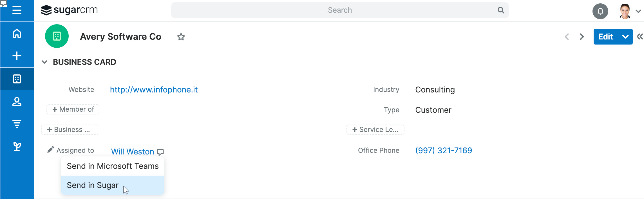Screen dimensions: 644x199
Task: Choose Send in Sugar
Action: click(93, 185)
